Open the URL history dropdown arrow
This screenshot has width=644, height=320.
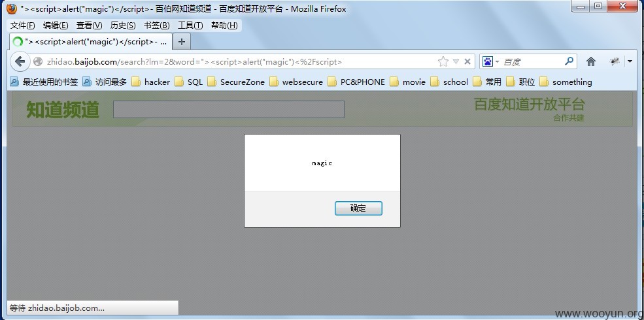coord(456,62)
